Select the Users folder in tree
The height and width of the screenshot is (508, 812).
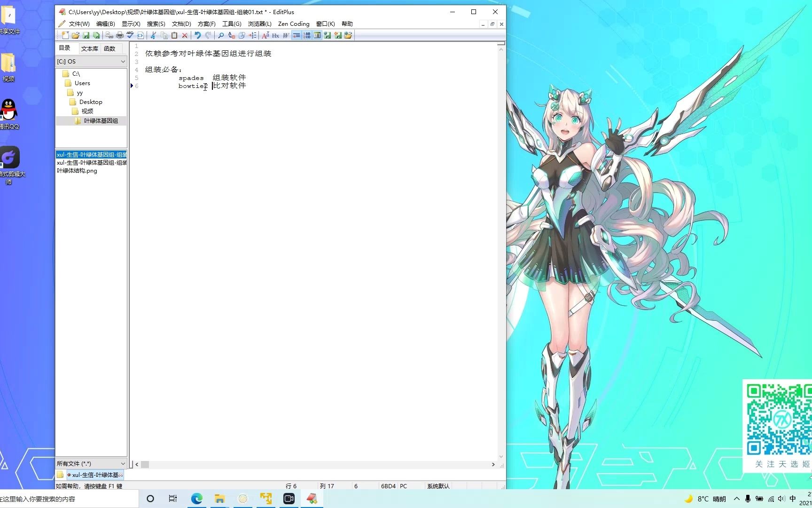coord(78,83)
